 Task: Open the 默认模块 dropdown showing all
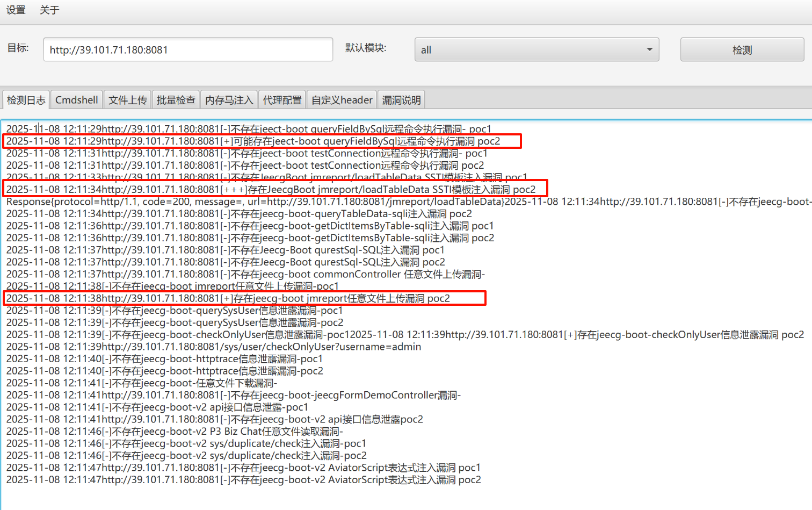pos(537,49)
